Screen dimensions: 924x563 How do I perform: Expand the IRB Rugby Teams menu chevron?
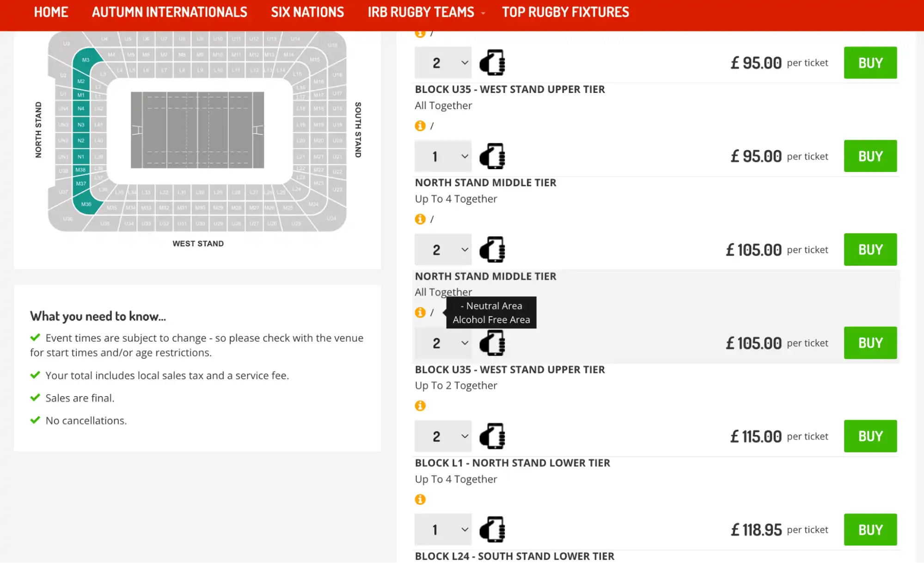[482, 13]
